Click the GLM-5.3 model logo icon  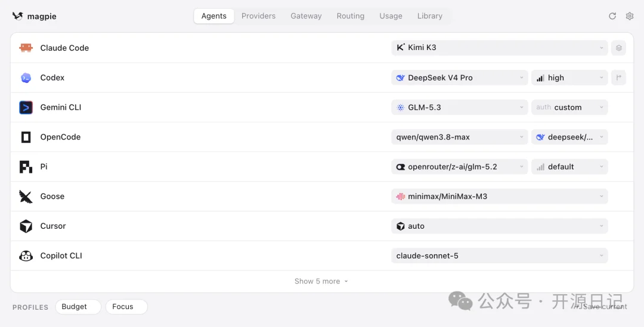coord(401,107)
